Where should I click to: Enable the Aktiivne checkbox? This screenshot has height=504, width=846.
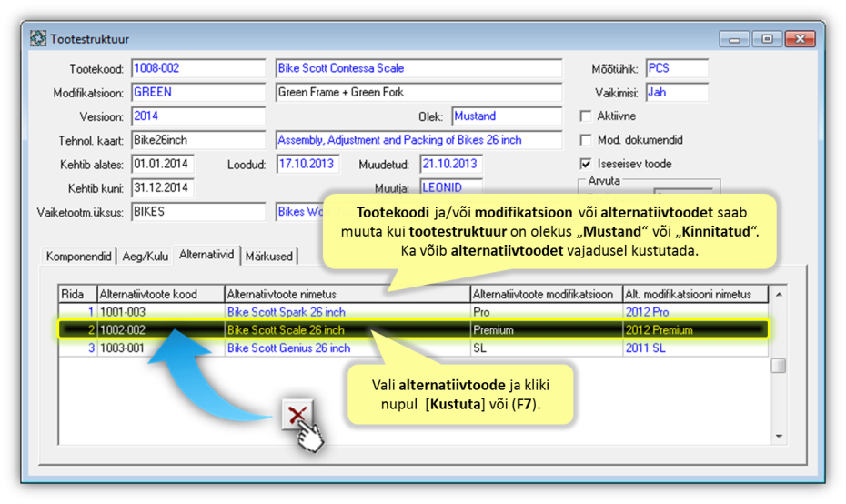(586, 116)
